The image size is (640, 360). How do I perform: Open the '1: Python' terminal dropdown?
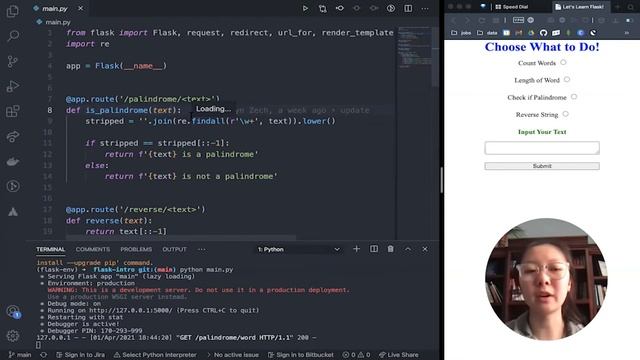(299, 249)
